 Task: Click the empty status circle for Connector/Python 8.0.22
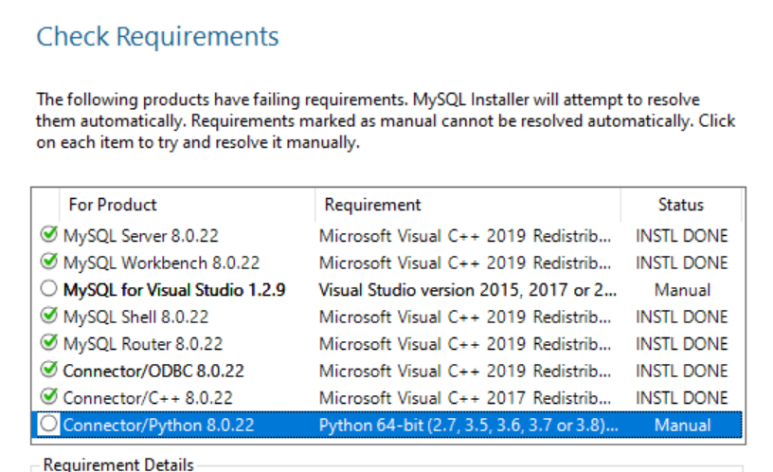point(49,424)
